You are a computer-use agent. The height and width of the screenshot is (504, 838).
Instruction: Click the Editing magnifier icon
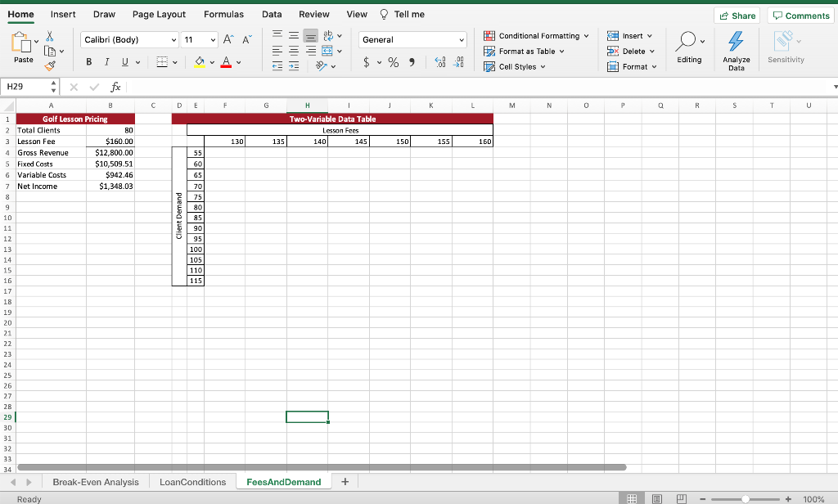(x=687, y=41)
